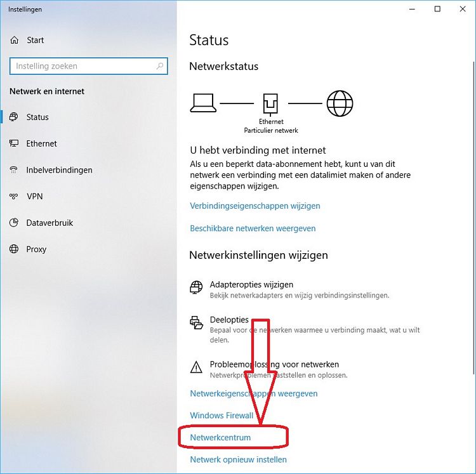The height and width of the screenshot is (474, 476).
Task: Open Beschikbare netwerken weergeven link
Action: coord(253,228)
